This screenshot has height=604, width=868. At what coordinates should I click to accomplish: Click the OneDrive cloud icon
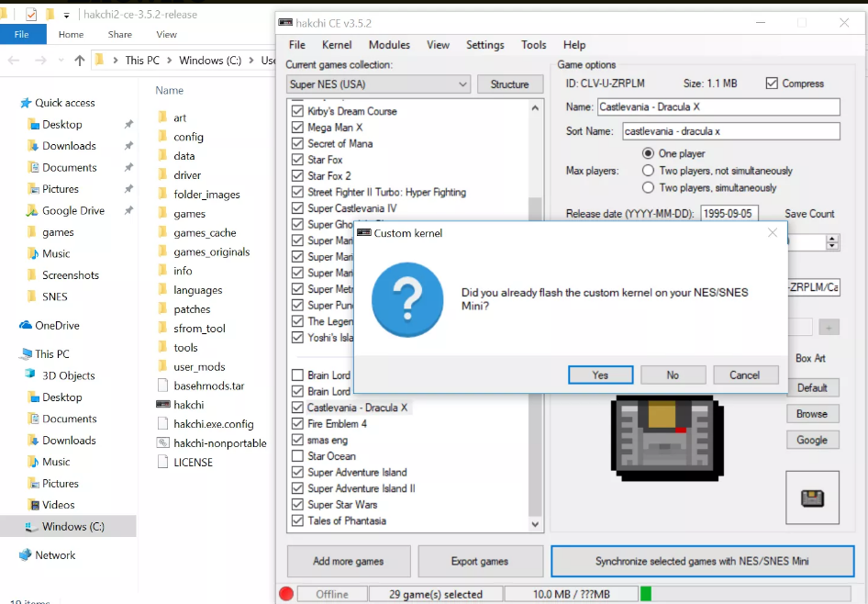(x=26, y=326)
